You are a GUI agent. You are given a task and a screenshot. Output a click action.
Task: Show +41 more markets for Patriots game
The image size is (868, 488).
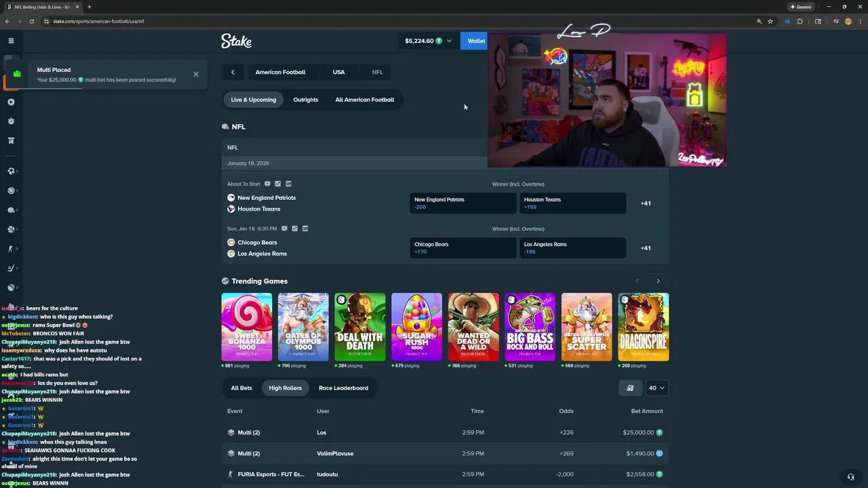pyautogui.click(x=646, y=203)
